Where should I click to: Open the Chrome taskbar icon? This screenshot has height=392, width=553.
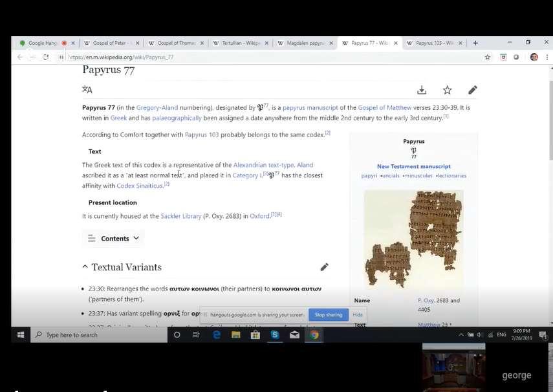pyautogui.click(x=314, y=334)
